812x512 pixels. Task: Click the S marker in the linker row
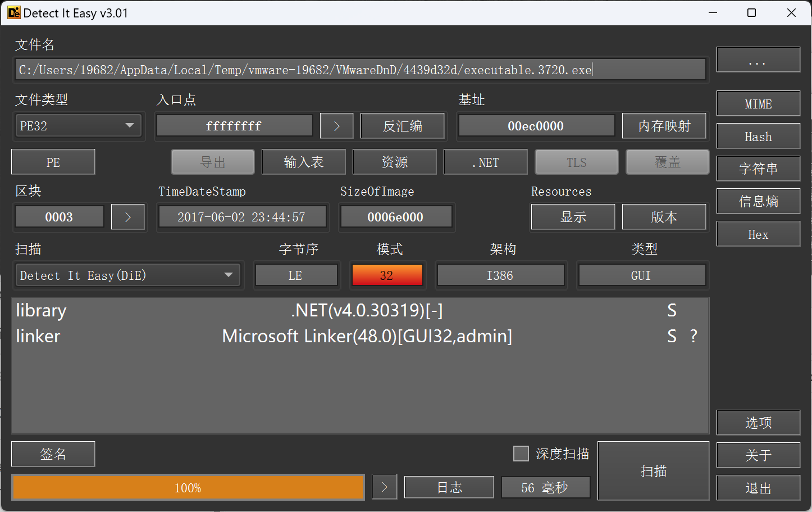[672, 336]
